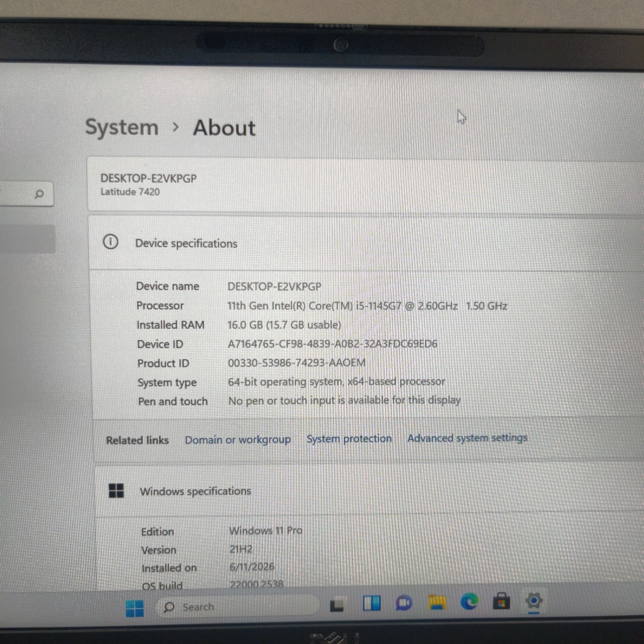Click the settings sidebar search magnifier

39,194
